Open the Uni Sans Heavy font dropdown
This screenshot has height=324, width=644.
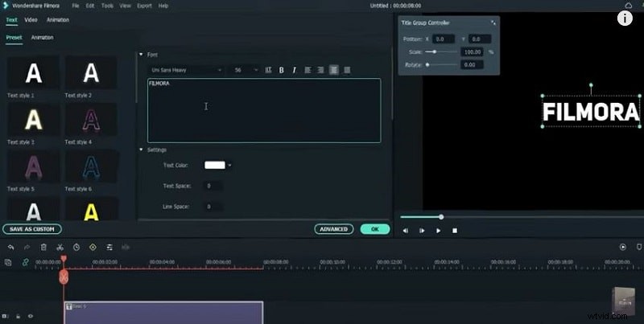pyautogui.click(x=186, y=70)
